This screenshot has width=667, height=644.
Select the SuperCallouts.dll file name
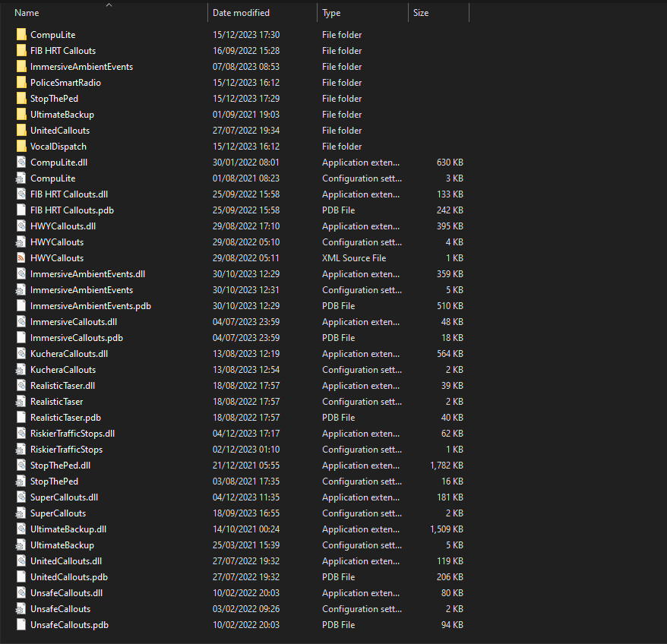click(65, 497)
